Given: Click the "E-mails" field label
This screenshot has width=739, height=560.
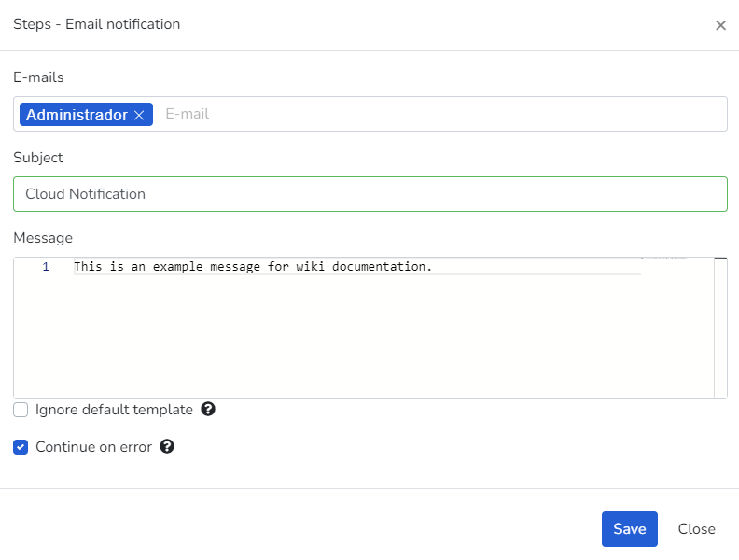Looking at the screenshot, I should point(38,77).
